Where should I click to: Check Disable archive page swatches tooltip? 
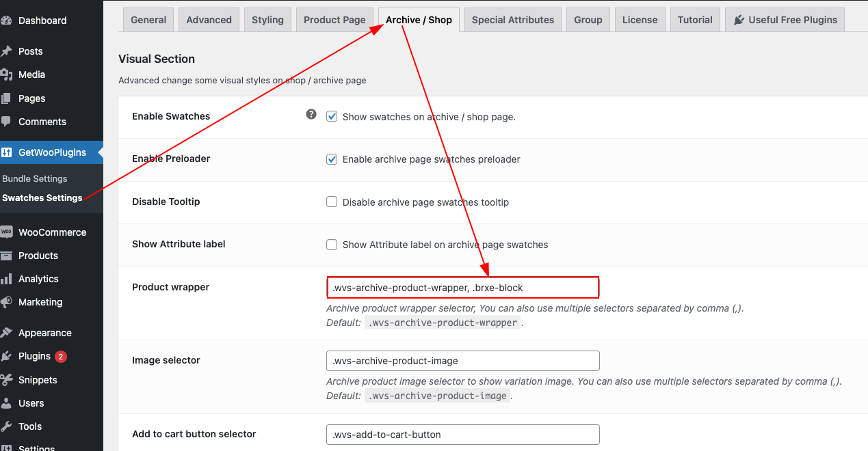[332, 202]
